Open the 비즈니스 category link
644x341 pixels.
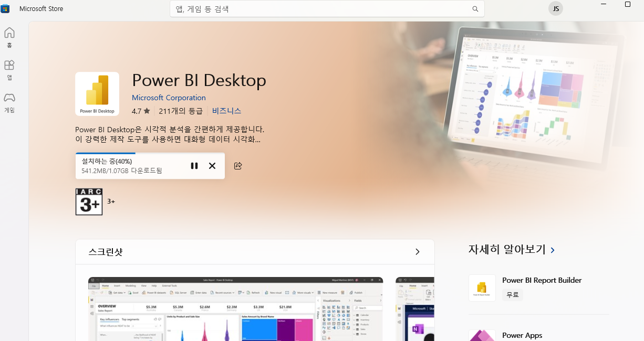click(226, 111)
